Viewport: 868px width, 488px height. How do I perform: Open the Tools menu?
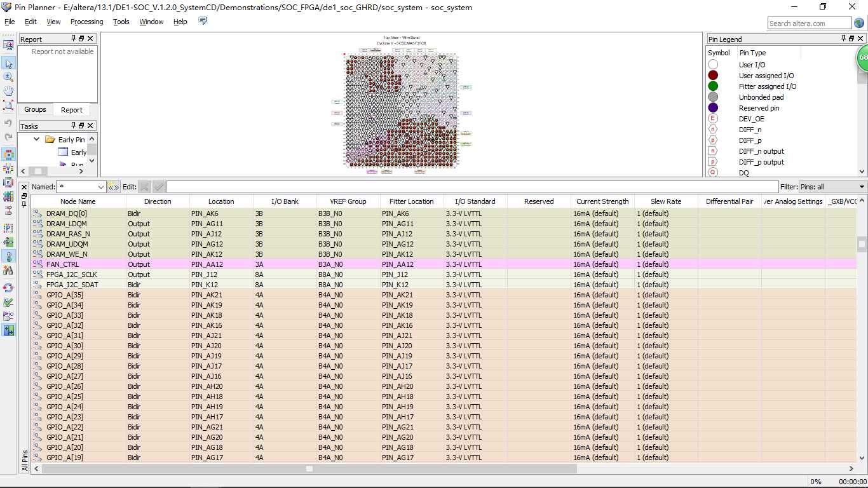click(121, 22)
